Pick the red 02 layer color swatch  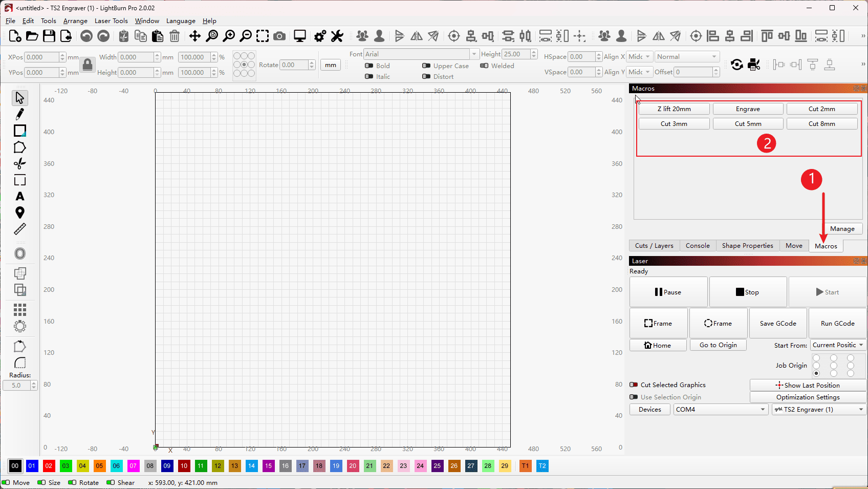point(49,466)
